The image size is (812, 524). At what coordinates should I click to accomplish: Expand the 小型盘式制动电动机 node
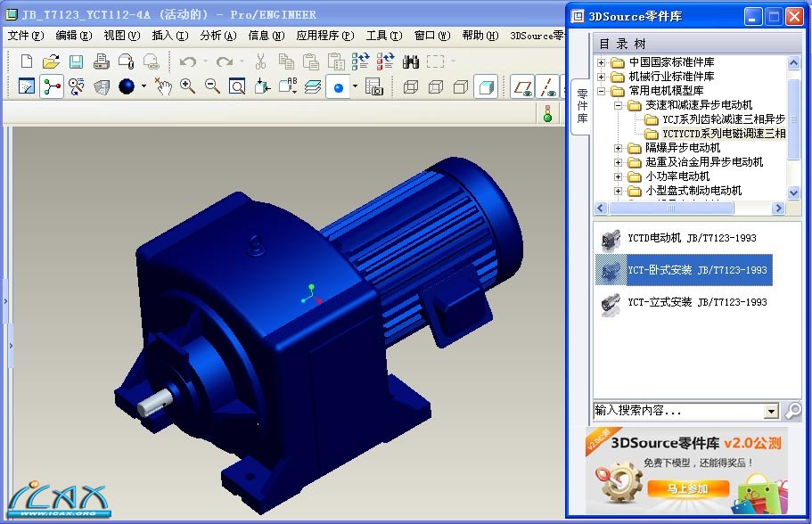[x=618, y=191]
